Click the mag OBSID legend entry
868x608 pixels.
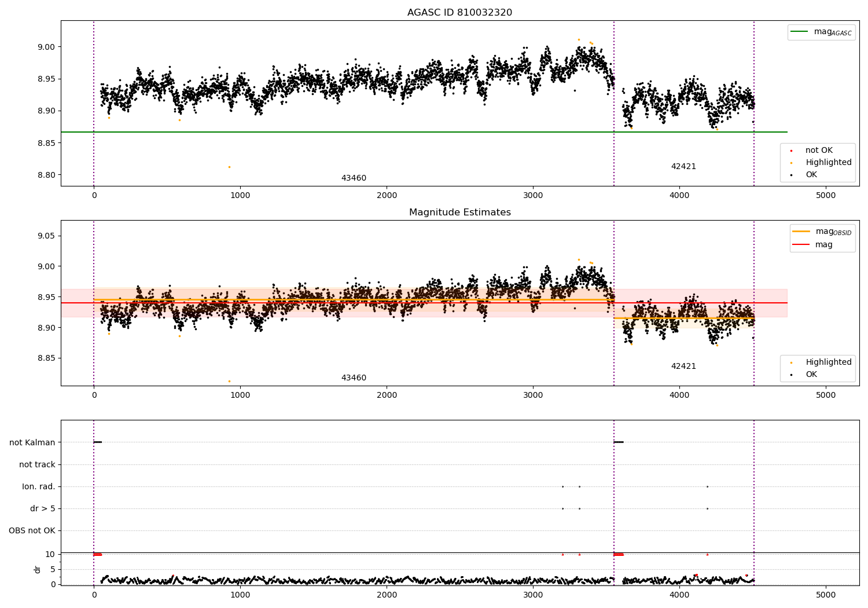[x=822, y=232]
